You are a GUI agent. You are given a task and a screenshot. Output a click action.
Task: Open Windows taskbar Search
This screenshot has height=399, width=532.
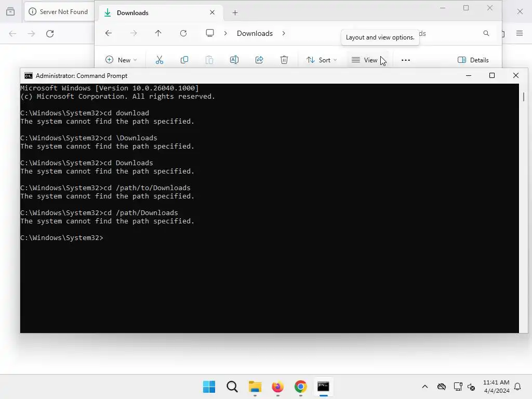232,387
